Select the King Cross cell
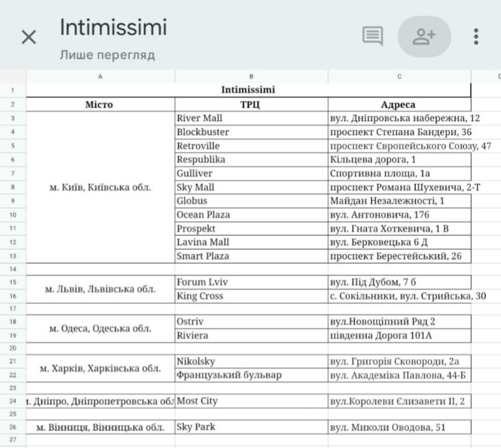 coord(251,296)
